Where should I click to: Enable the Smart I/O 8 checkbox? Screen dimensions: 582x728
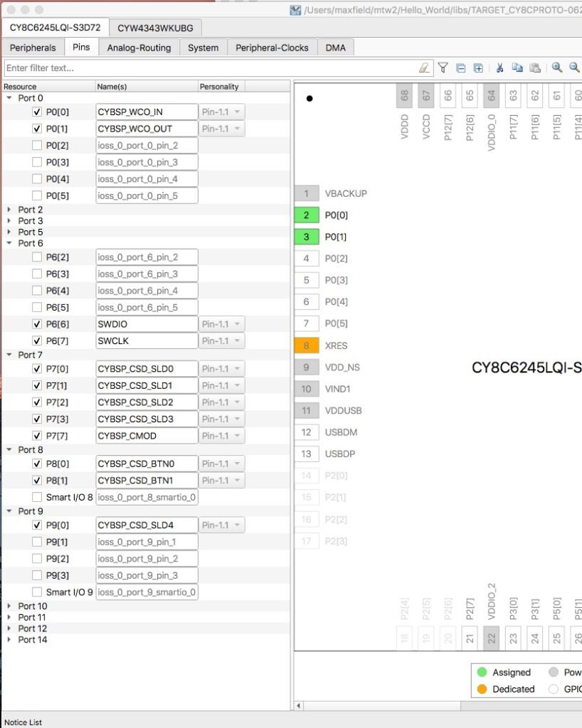37,497
